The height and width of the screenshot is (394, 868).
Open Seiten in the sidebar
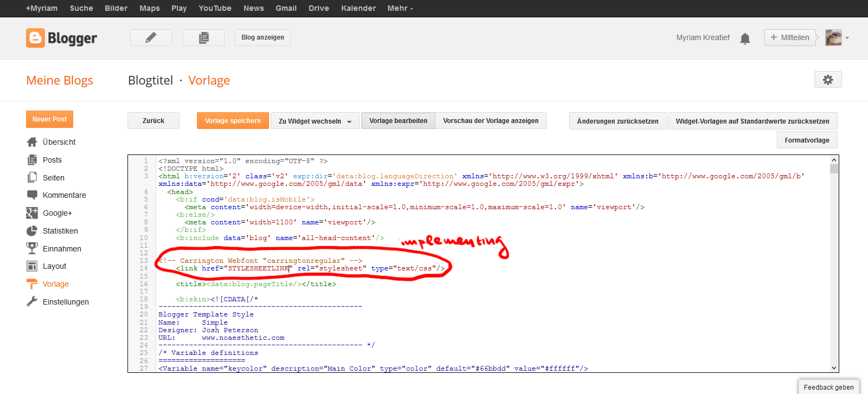tap(54, 178)
